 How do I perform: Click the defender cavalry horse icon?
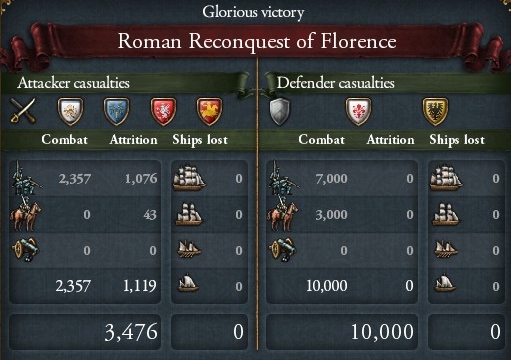283,214
